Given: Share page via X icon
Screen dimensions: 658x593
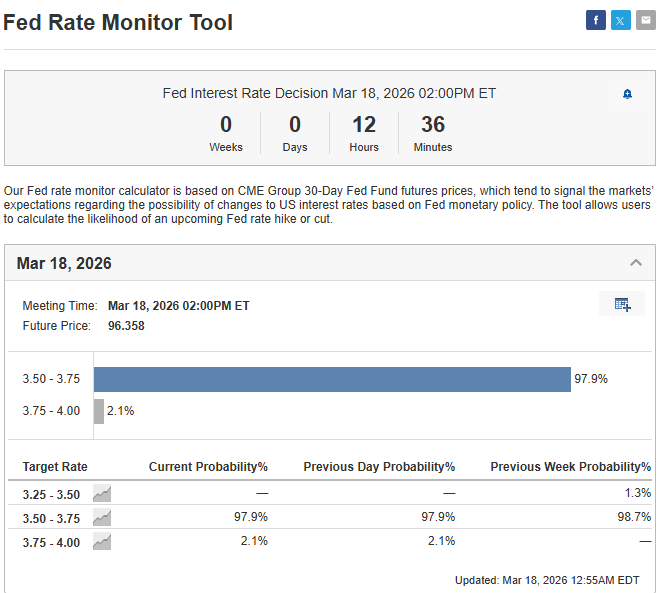Looking at the screenshot, I should point(621,20).
